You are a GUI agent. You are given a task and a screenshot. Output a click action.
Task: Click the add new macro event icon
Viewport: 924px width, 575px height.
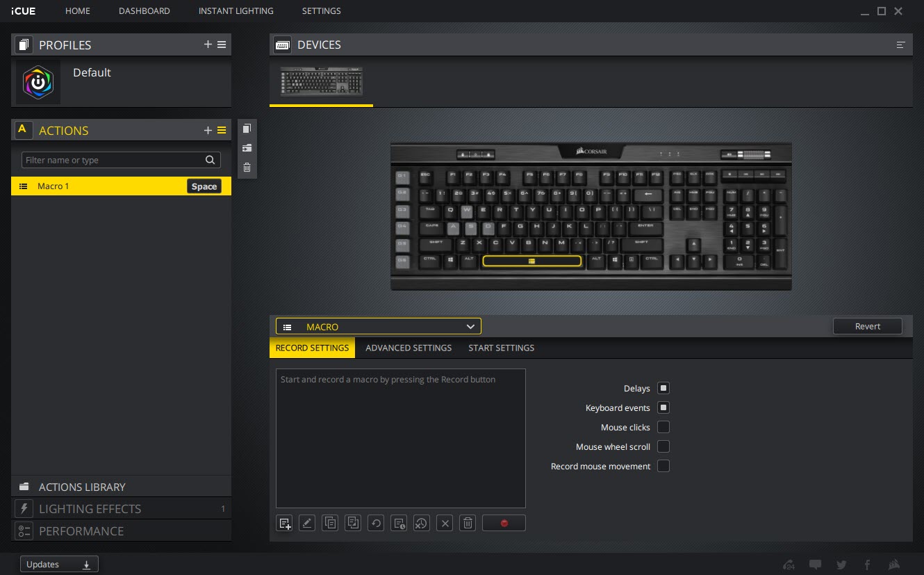coord(284,523)
